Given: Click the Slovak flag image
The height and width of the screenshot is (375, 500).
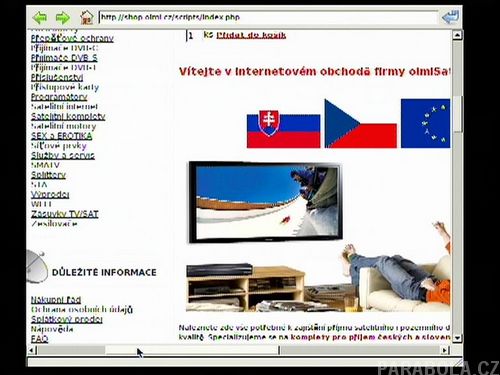Looking at the screenshot, I should (283, 129).
